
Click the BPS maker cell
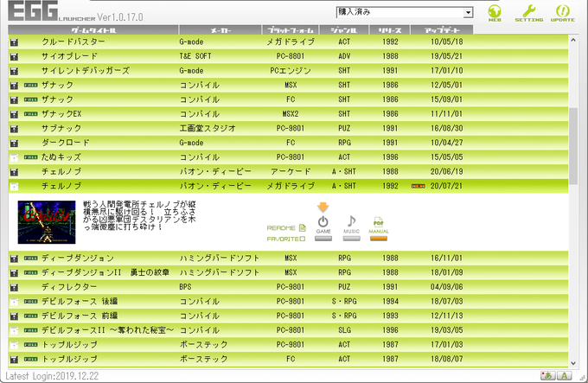click(x=185, y=287)
